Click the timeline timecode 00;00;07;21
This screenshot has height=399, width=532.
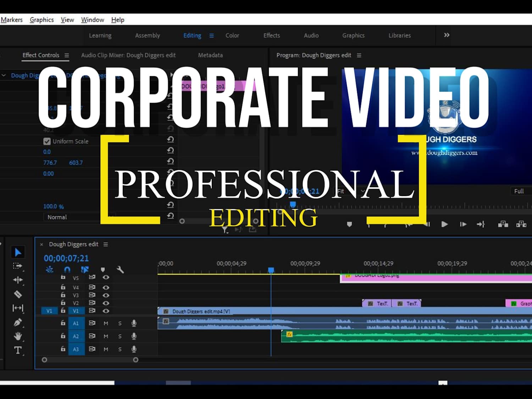tap(66, 258)
